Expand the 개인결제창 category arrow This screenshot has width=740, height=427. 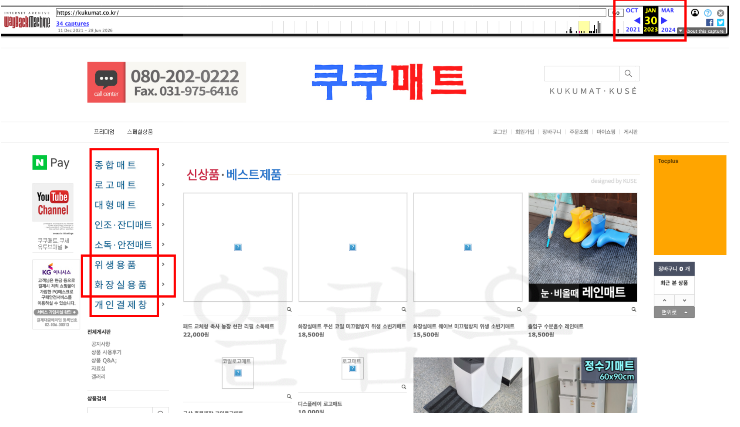pos(163,304)
